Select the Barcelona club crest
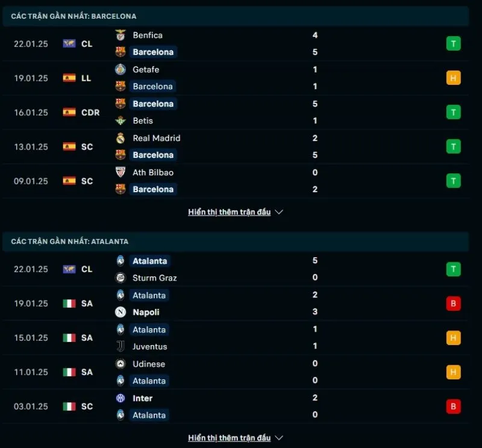Viewport: 482px width, 448px height. click(x=120, y=52)
